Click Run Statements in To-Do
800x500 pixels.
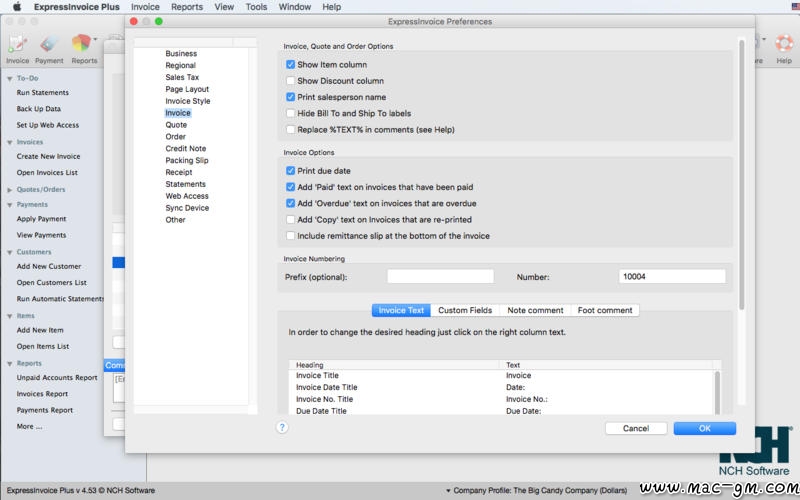[42, 92]
